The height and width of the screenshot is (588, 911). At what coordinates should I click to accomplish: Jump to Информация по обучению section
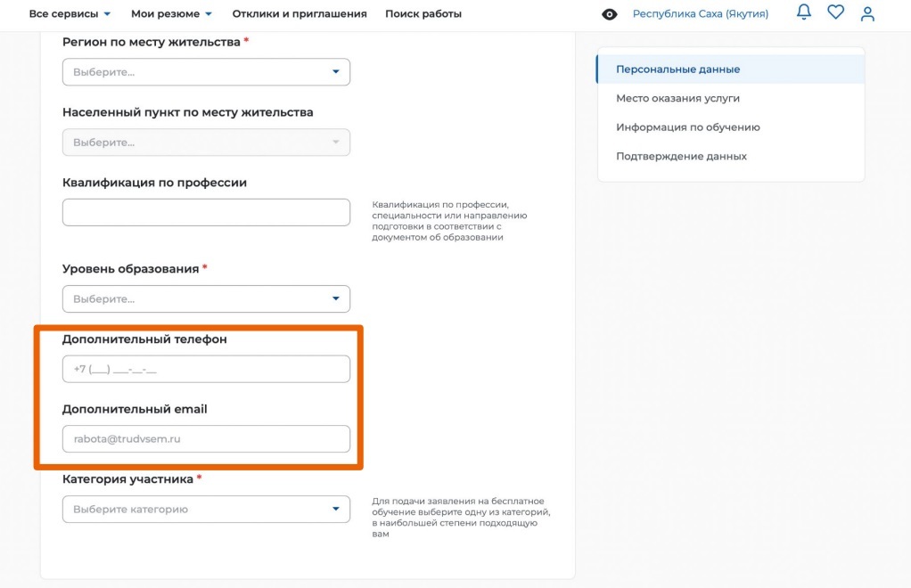coord(687,127)
